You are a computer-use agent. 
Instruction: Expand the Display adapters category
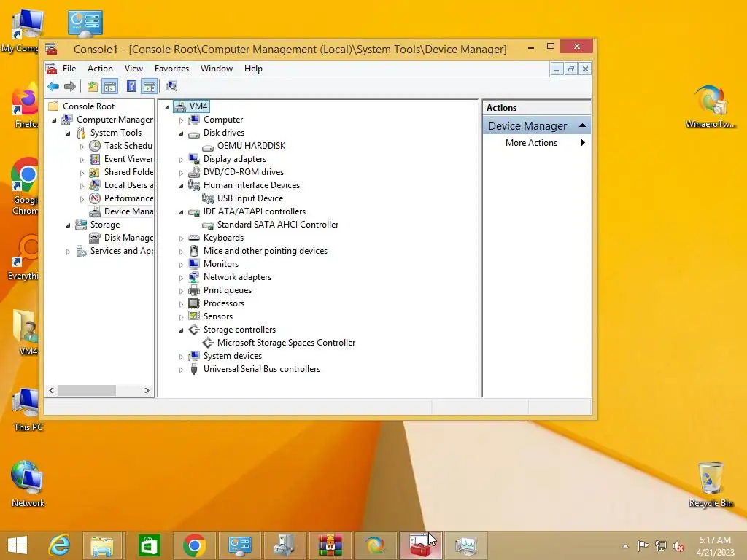181,160
